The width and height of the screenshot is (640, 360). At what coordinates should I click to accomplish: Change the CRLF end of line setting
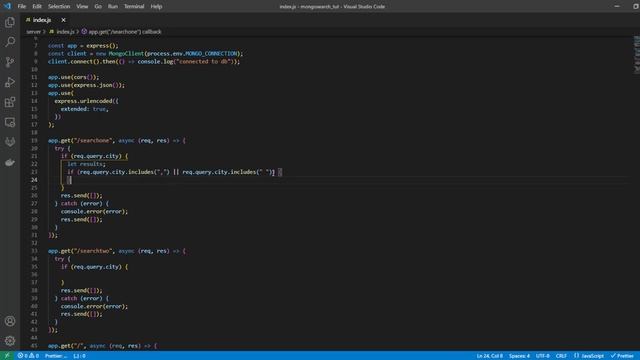point(561,356)
